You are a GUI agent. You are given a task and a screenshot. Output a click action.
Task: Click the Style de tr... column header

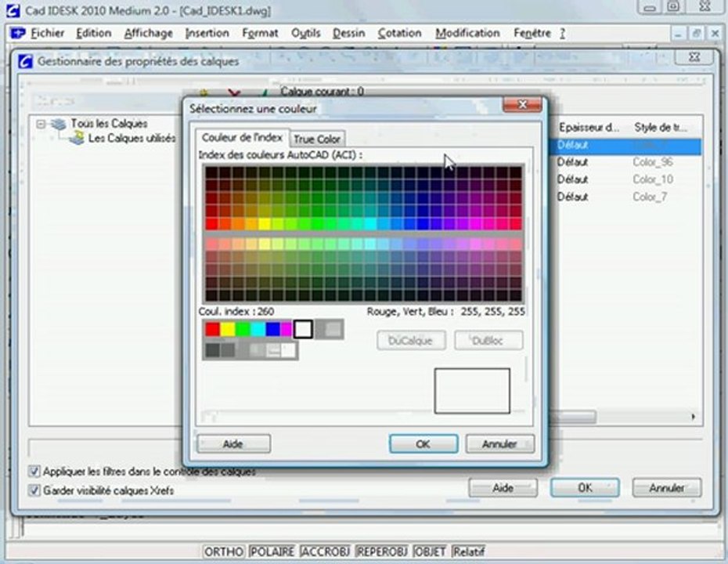coord(661,128)
